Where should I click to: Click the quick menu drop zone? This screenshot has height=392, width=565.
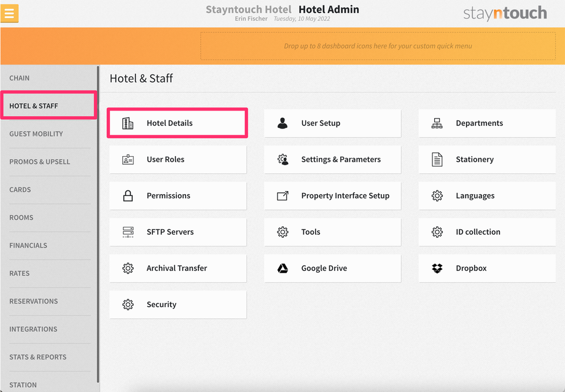pos(378,46)
